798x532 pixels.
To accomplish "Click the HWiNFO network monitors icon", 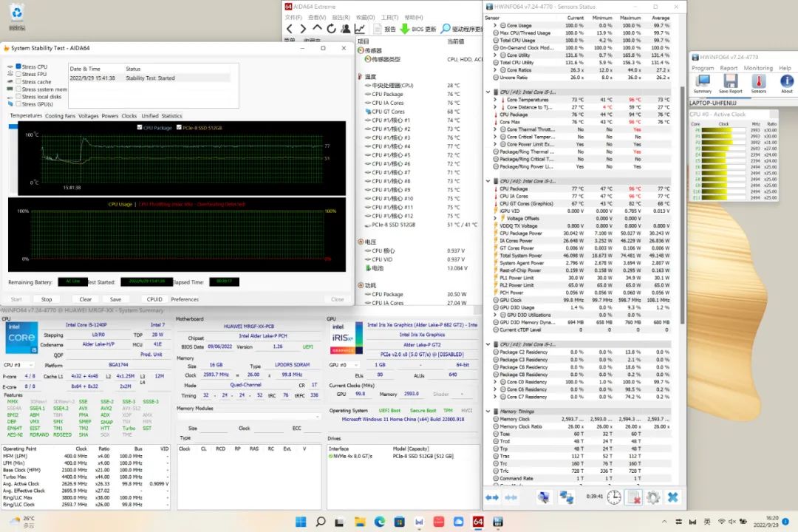I will tap(567, 497).
